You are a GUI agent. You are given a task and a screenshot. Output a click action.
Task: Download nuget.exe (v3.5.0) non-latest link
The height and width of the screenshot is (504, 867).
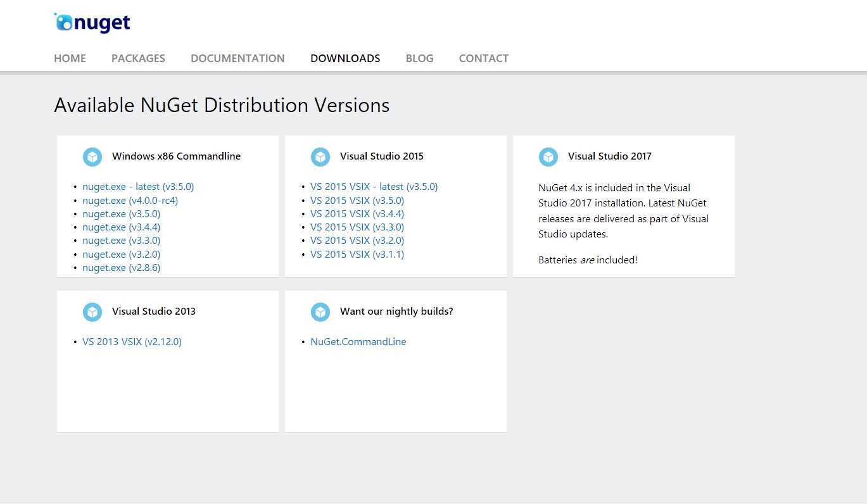click(x=121, y=214)
